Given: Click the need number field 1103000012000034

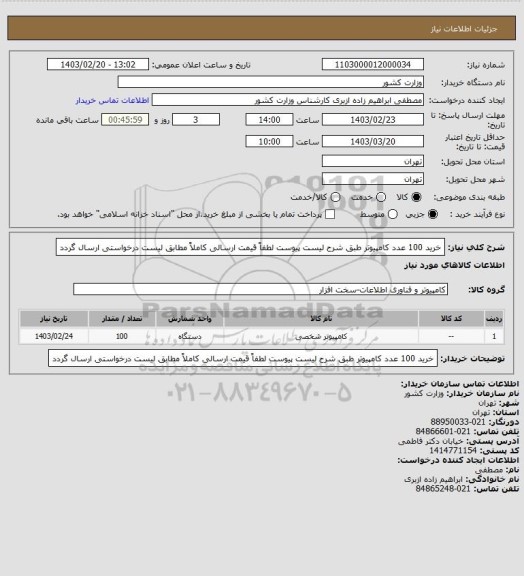Looking at the screenshot, I should point(373,65).
